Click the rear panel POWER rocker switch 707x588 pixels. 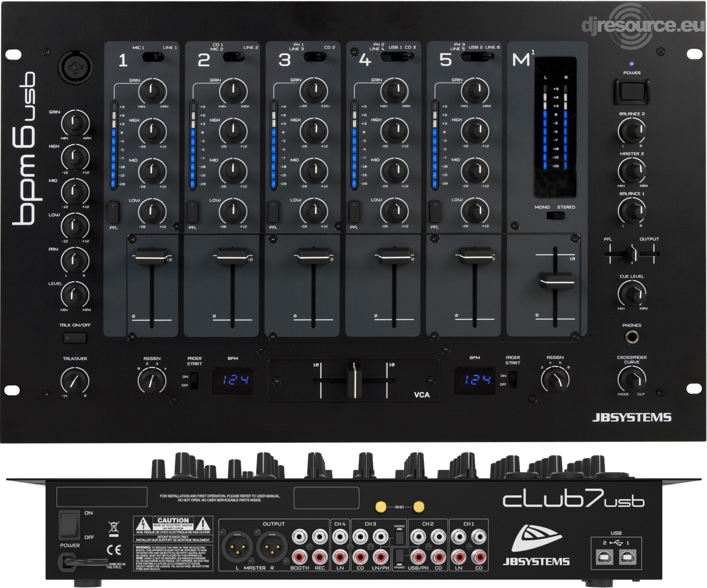(69, 525)
